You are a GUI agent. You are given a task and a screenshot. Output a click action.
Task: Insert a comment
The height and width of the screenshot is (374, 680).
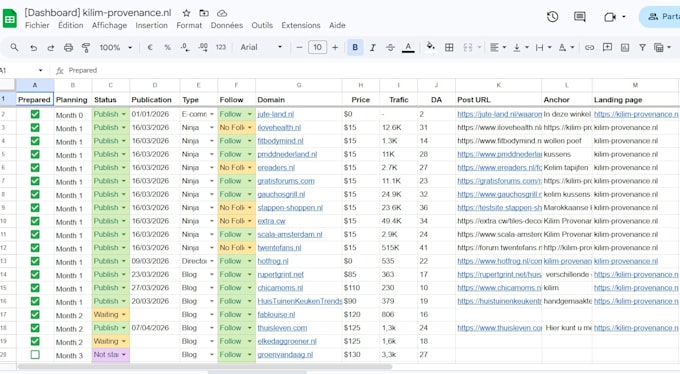(607, 47)
